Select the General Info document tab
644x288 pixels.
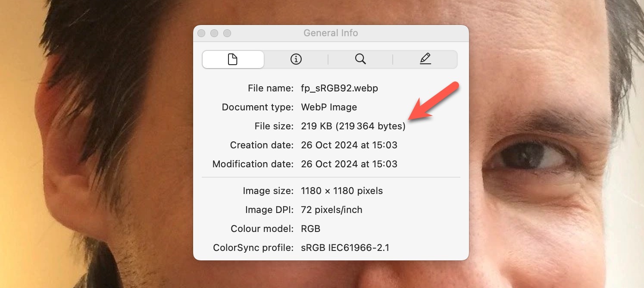tap(233, 59)
